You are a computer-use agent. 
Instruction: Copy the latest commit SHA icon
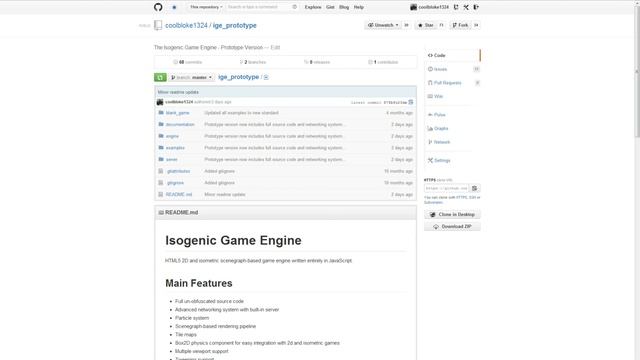(411, 102)
